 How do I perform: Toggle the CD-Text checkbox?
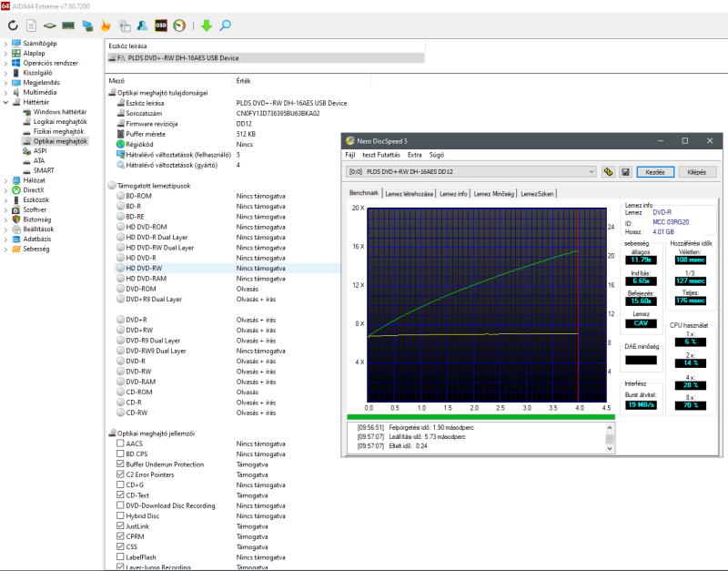[121, 495]
